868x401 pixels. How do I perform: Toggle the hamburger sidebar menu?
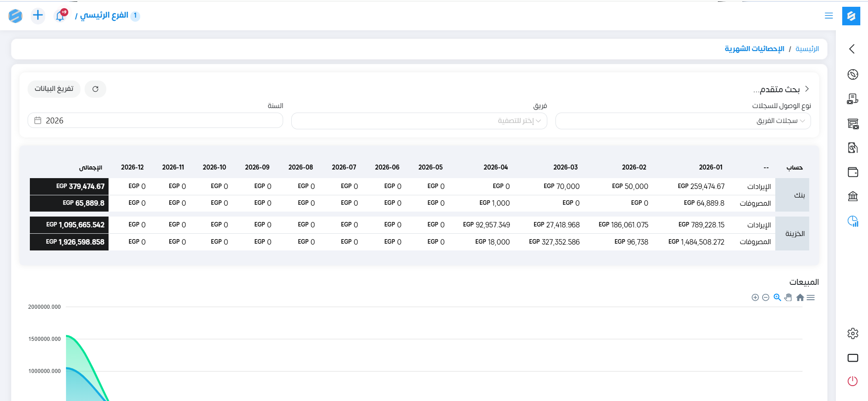[x=829, y=16]
